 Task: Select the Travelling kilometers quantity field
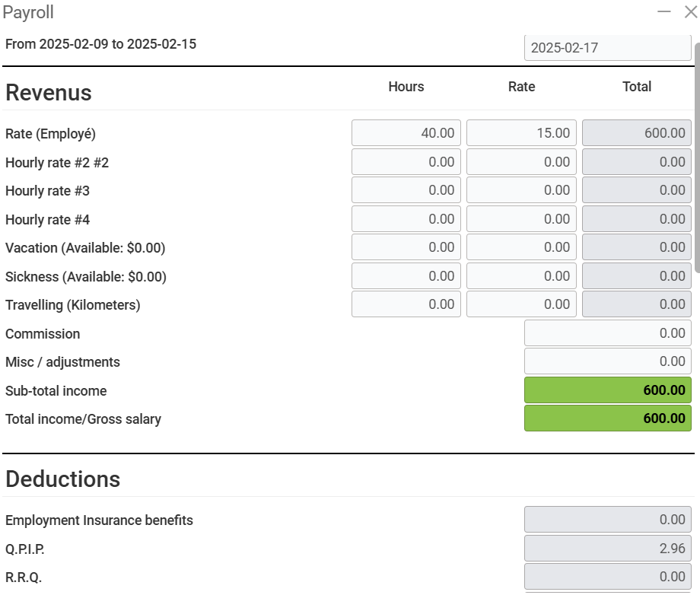pos(406,304)
